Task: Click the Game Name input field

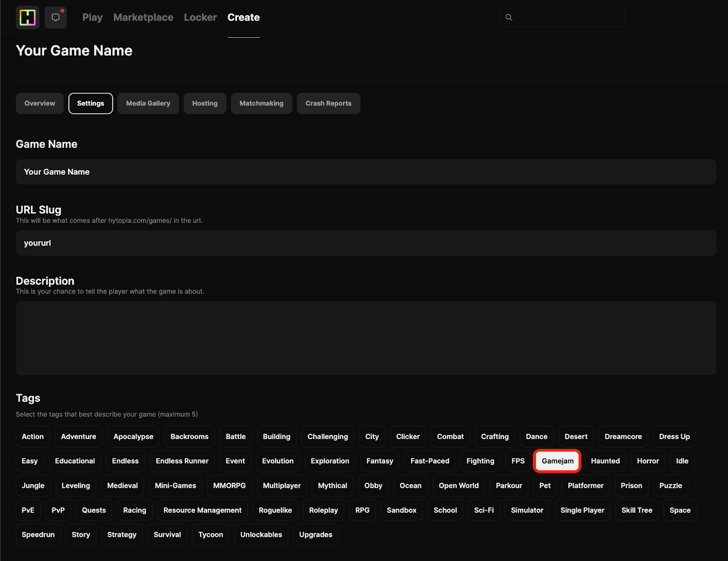Action: point(366,172)
